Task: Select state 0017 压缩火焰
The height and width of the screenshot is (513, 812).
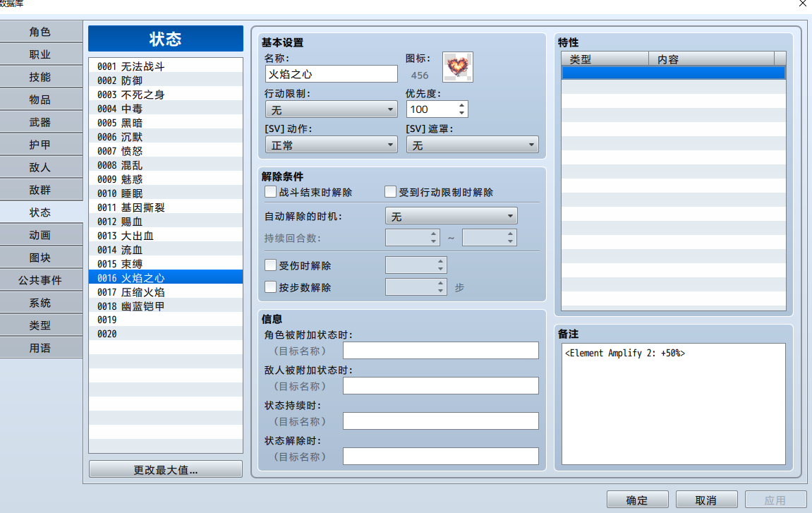Action: tap(165, 292)
